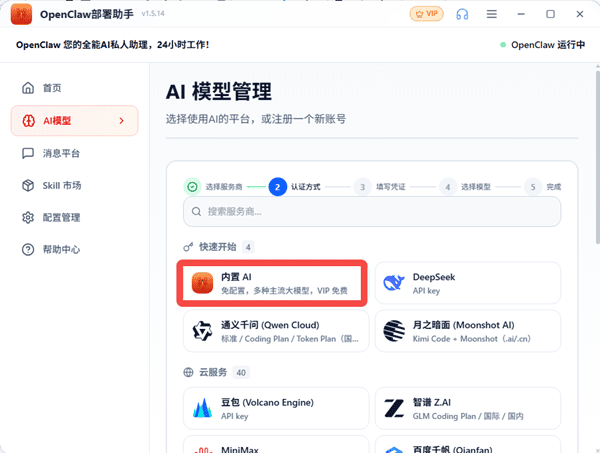Open 配置管理 configuration management

coord(74,218)
